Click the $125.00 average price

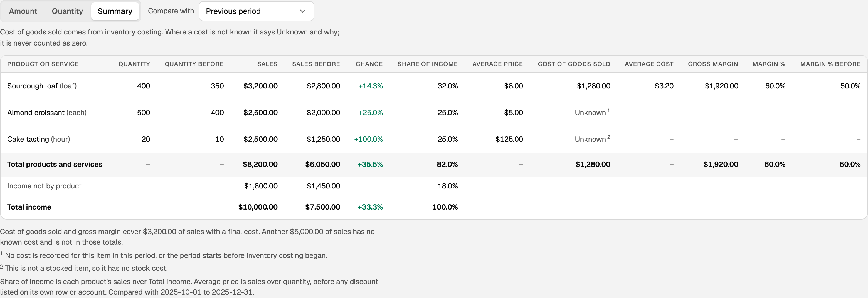point(509,139)
